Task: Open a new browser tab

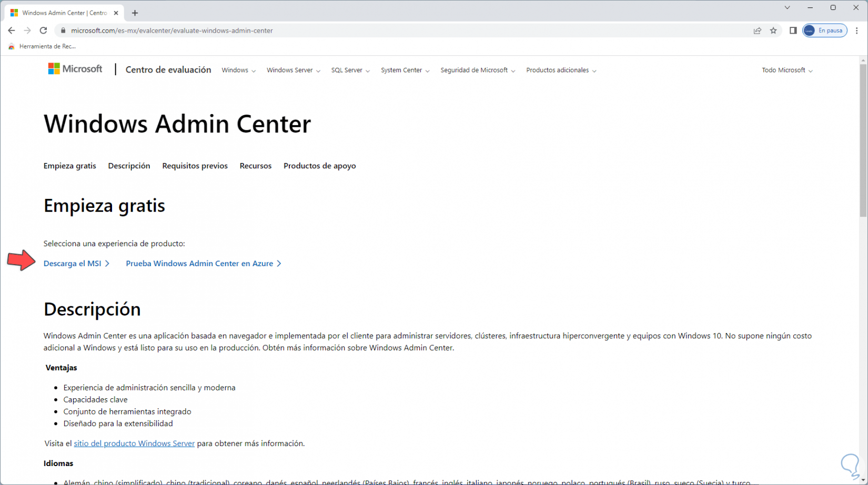Action: click(135, 13)
